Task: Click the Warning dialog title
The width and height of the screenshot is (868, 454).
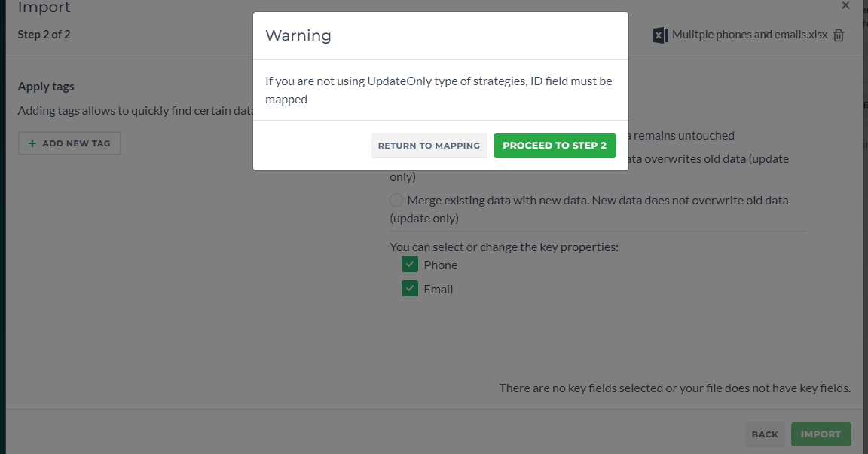Action: point(298,35)
